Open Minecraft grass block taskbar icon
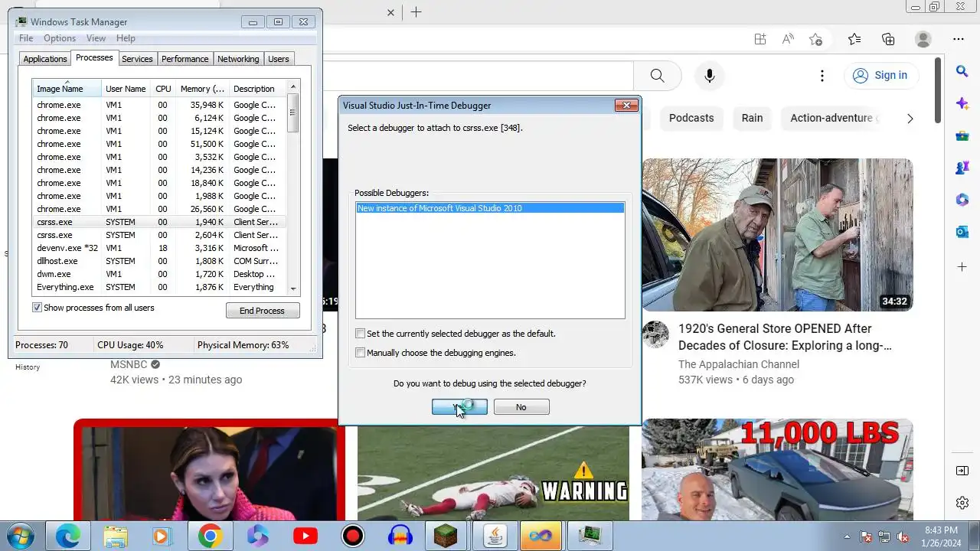 446,536
